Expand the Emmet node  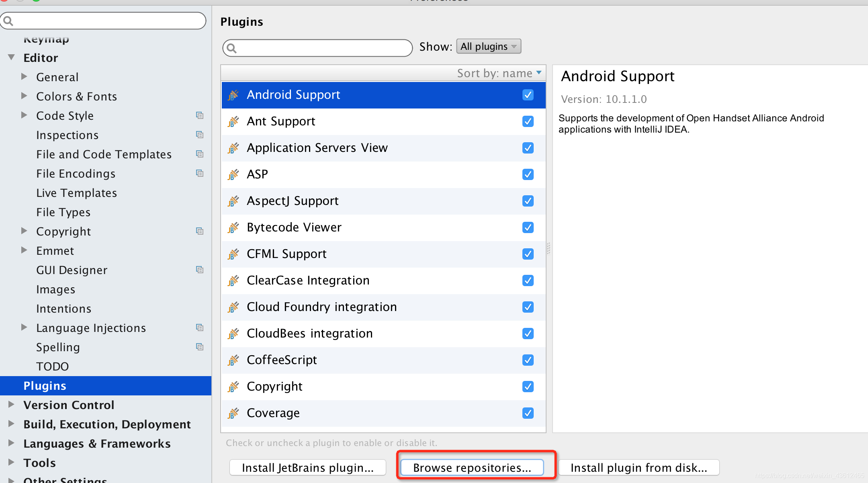[x=24, y=250]
